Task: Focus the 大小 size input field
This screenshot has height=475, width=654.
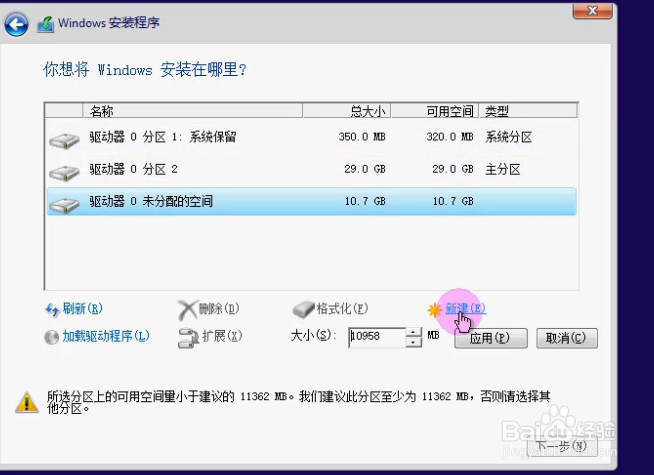Action: (x=377, y=337)
